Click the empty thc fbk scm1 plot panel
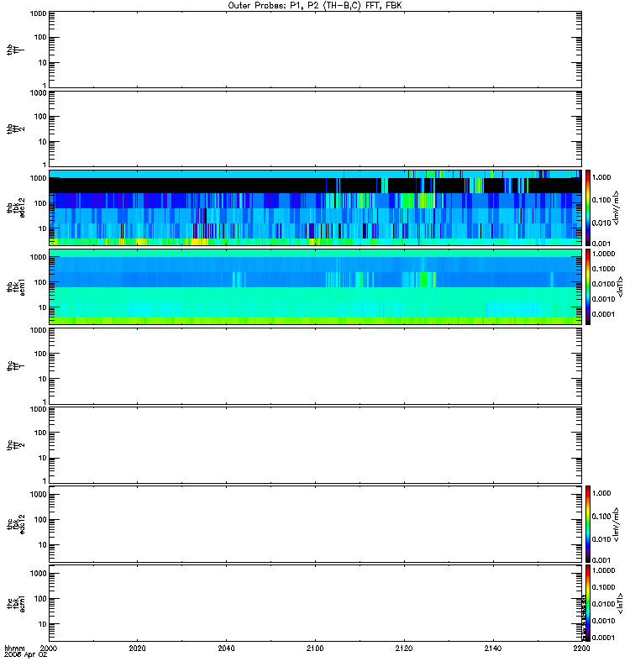Screen dimensions: 630x672 (316, 603)
